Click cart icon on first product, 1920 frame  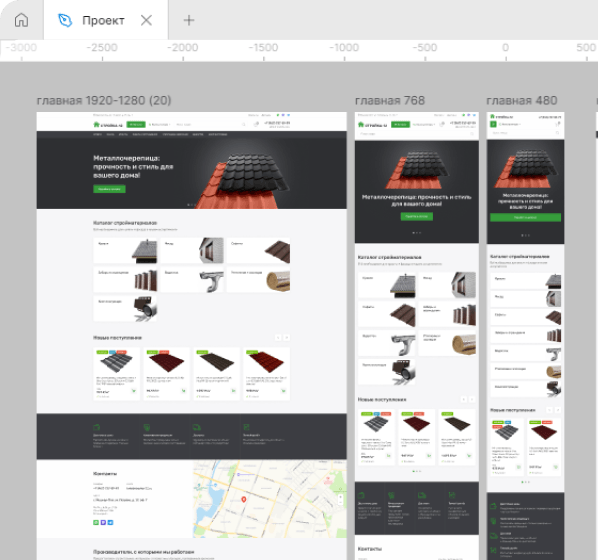pos(133,391)
